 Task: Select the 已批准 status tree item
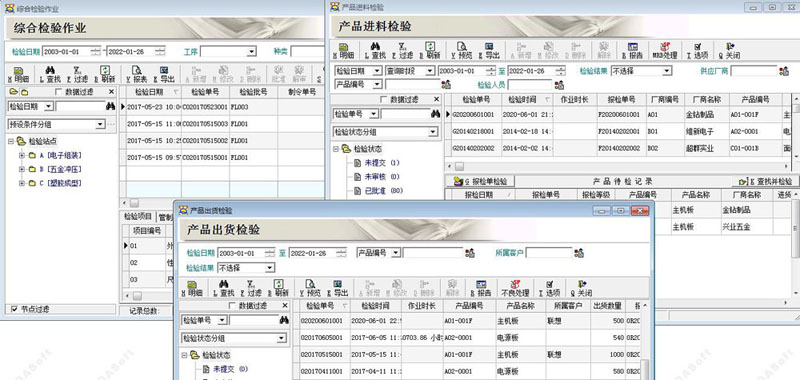(375, 191)
